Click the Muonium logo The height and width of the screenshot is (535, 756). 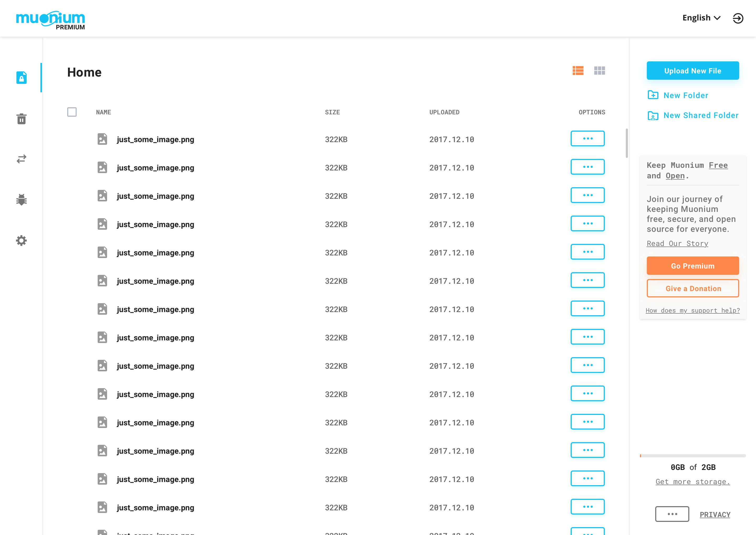[x=50, y=19]
